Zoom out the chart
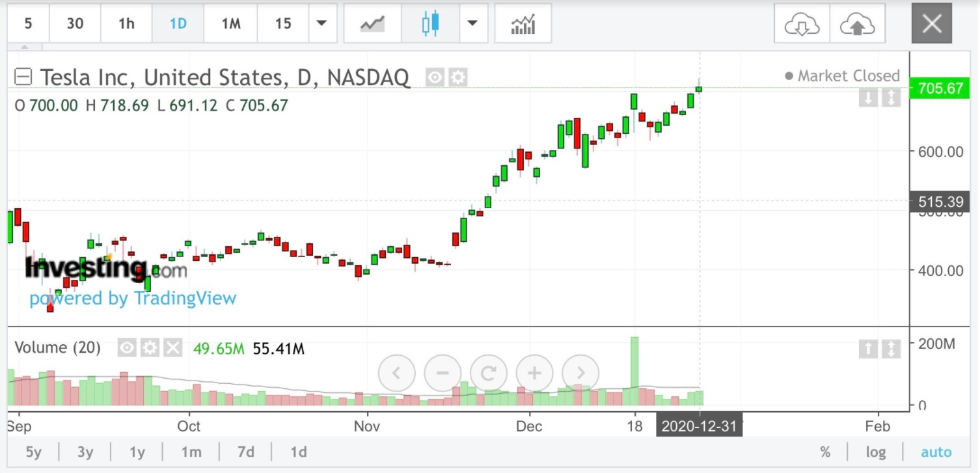The width and height of the screenshot is (980, 473). tap(442, 373)
